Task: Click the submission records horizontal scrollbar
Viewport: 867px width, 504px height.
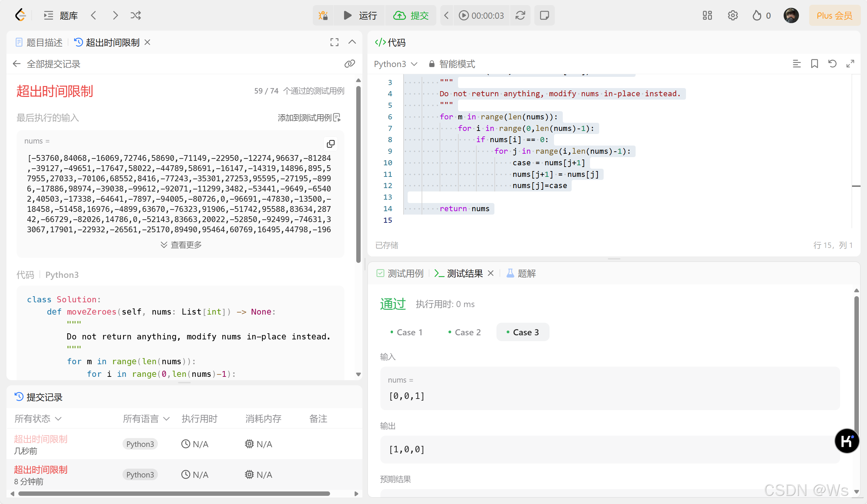Action: [x=174, y=494]
